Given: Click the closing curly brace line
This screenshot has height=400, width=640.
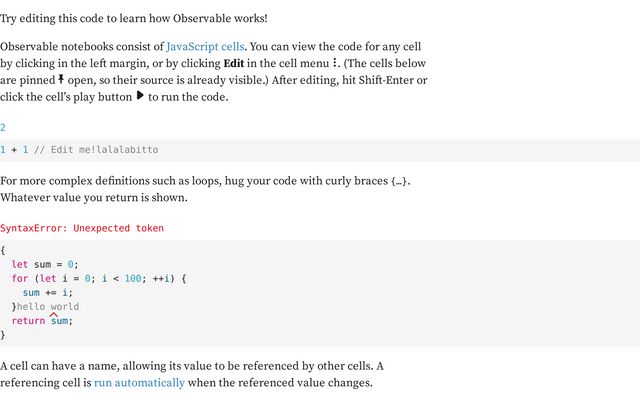Looking at the screenshot, I should point(3,335).
